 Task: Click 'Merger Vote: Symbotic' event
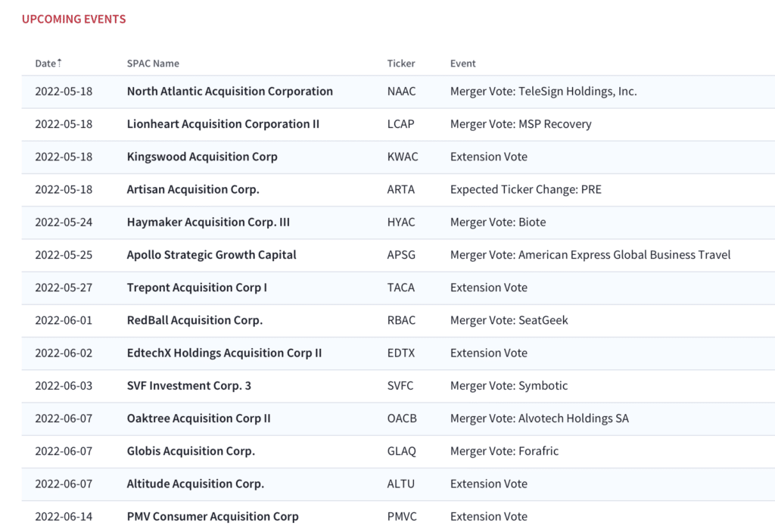click(509, 385)
